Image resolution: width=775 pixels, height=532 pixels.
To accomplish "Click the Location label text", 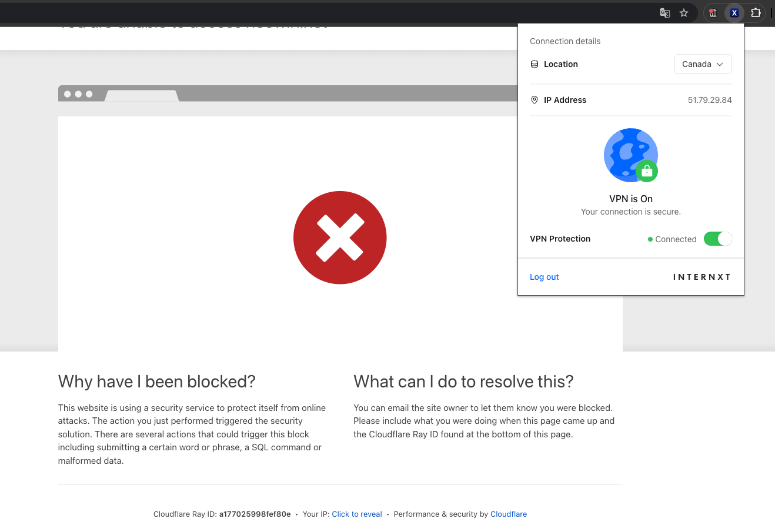I will [561, 64].
